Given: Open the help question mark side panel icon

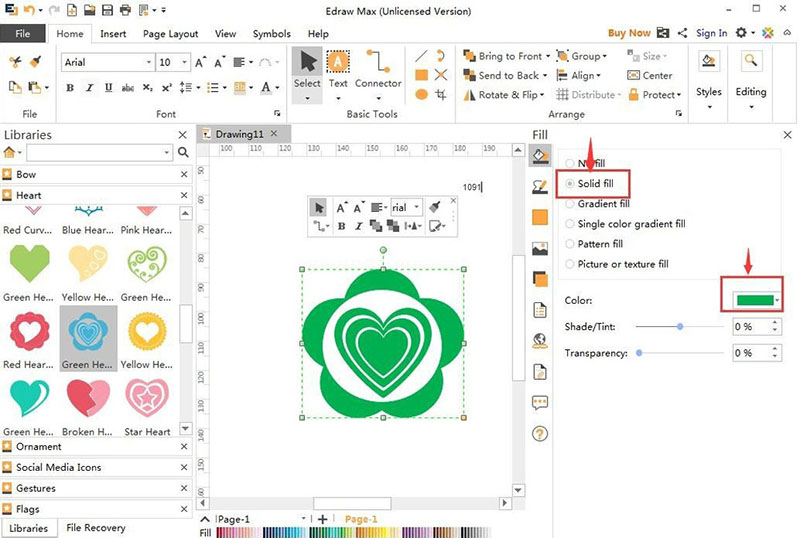Looking at the screenshot, I should coord(540,433).
